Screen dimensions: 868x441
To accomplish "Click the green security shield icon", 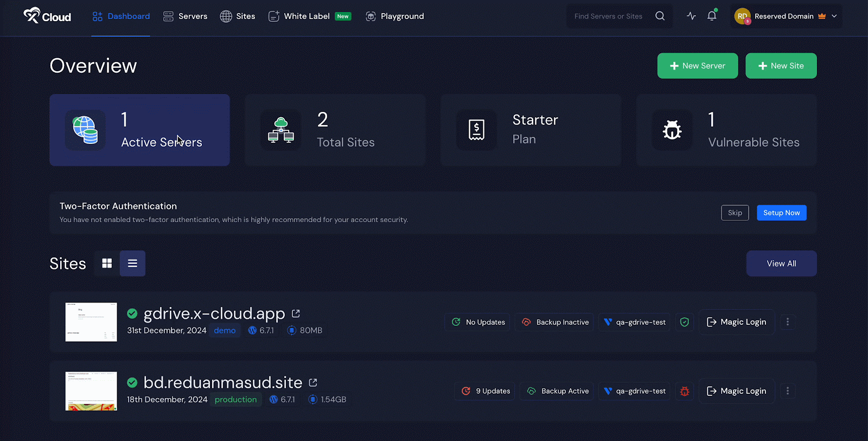I will click(x=685, y=322).
